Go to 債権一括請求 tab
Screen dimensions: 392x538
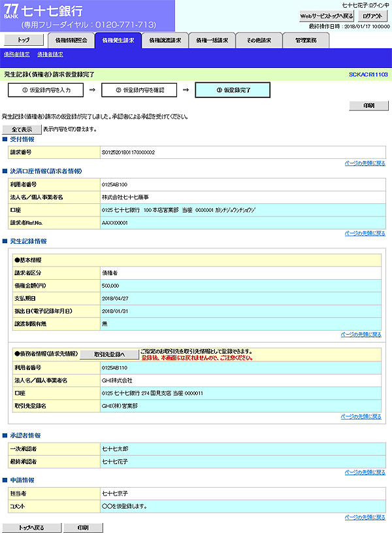(212, 41)
